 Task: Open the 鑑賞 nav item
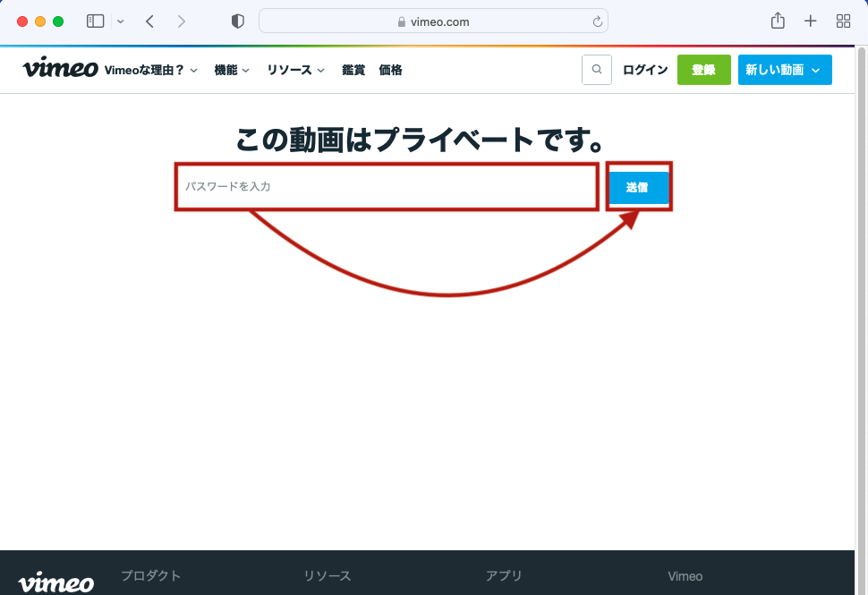[353, 71]
